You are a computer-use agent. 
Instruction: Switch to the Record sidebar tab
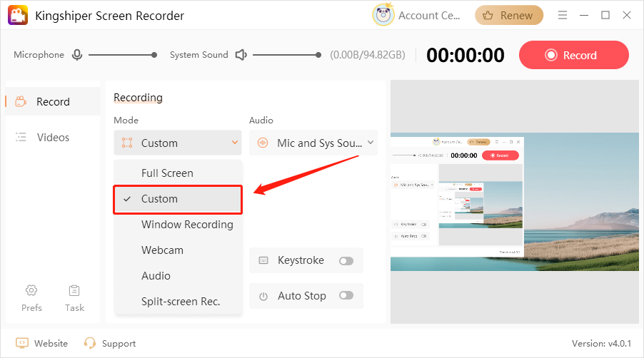click(53, 101)
